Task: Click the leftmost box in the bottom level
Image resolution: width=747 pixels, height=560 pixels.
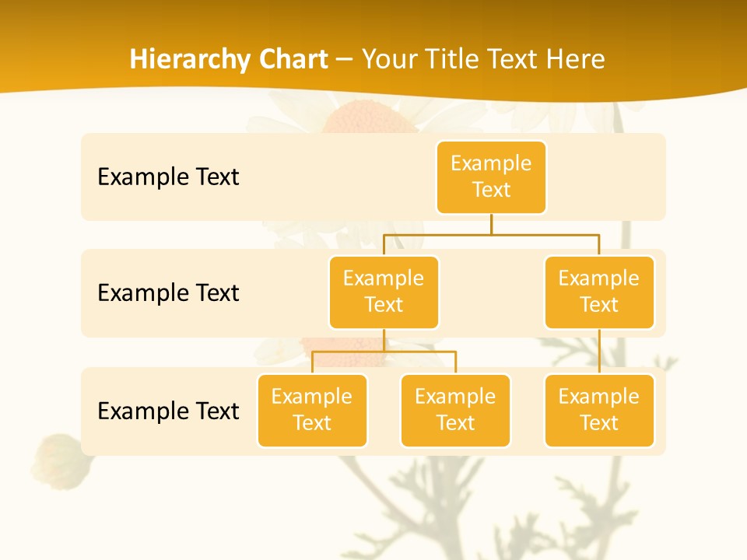Action: click(312, 411)
